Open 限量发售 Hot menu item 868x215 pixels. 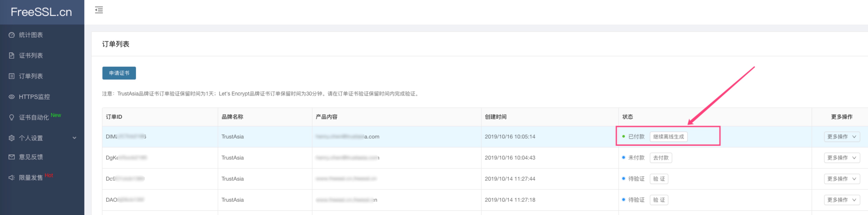tap(42, 177)
